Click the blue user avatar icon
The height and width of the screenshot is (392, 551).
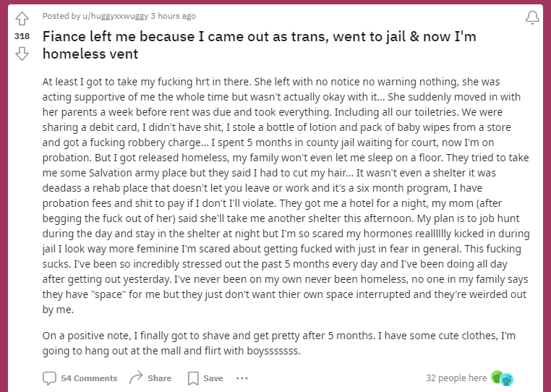507,379
